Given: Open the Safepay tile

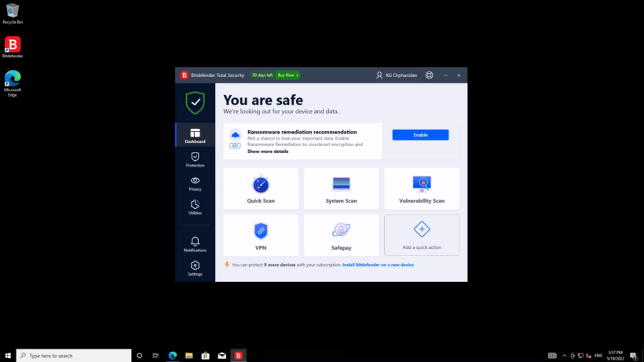Looking at the screenshot, I should coord(342,235).
